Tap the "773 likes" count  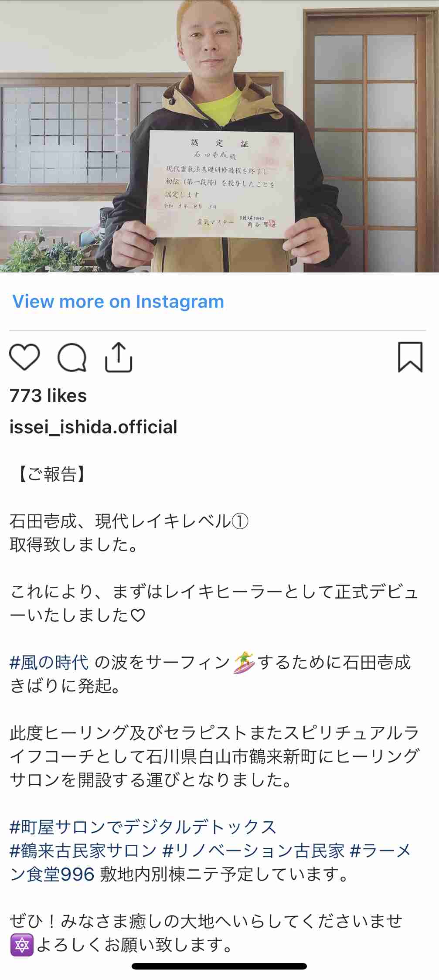click(x=48, y=396)
